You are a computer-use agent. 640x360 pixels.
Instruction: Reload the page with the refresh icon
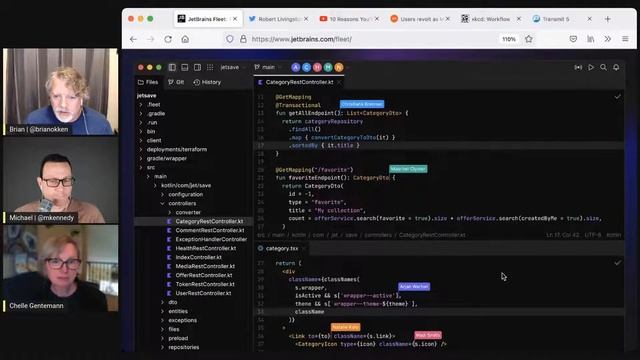click(x=168, y=39)
